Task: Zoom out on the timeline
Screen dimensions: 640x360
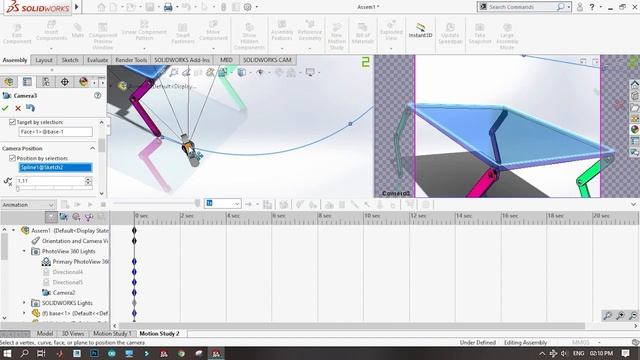Action: coord(633,315)
